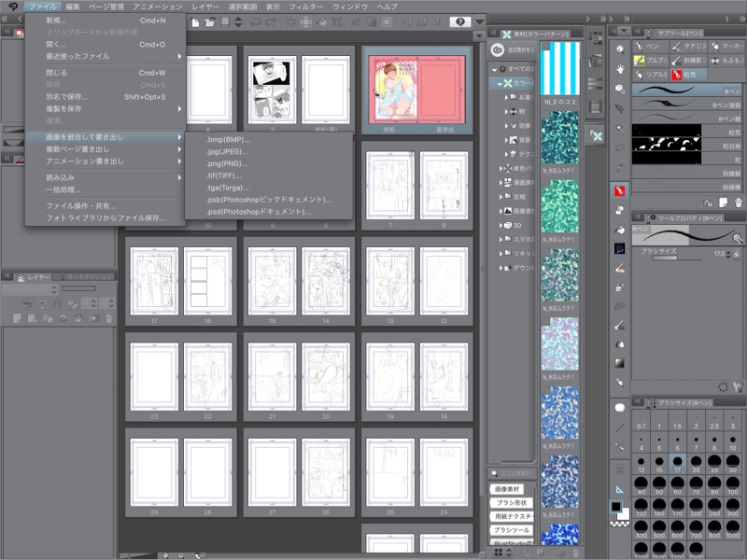Pick the speech balloon tool
Viewport: 747px width, 560px height.
tap(620, 408)
